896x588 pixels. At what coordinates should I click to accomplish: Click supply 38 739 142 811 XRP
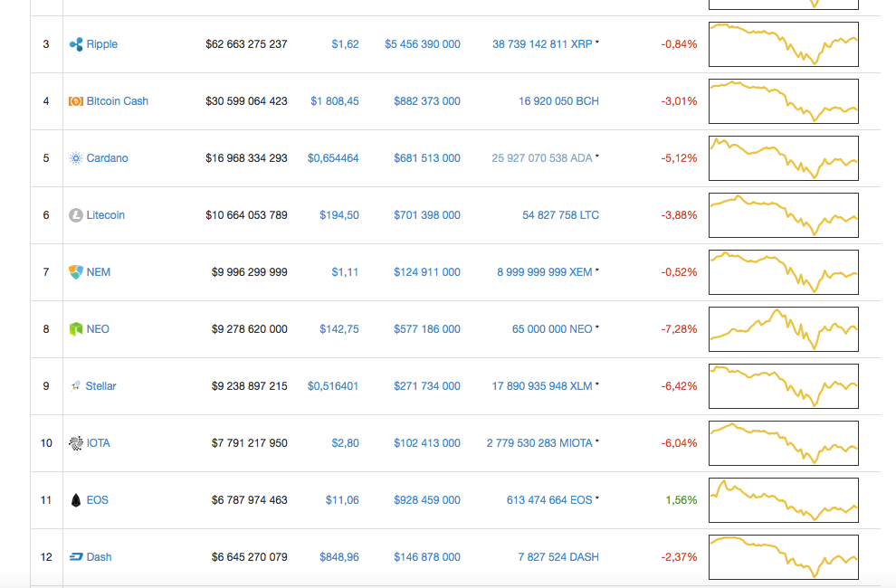coord(542,44)
